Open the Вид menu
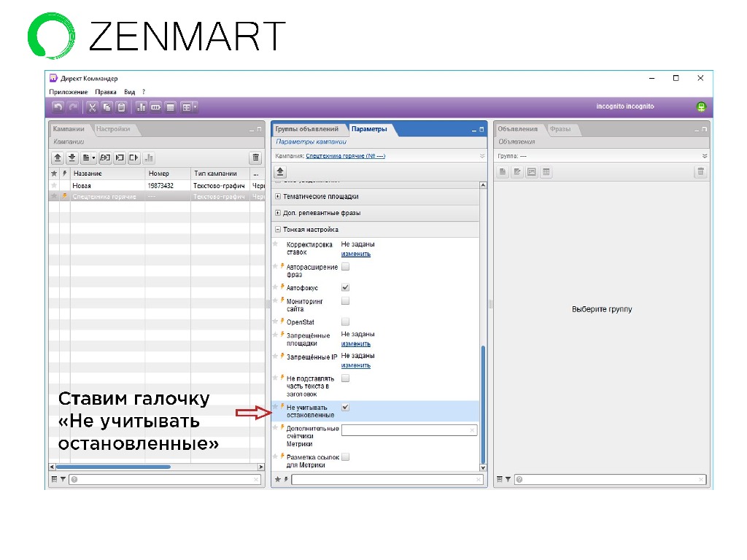 point(130,92)
